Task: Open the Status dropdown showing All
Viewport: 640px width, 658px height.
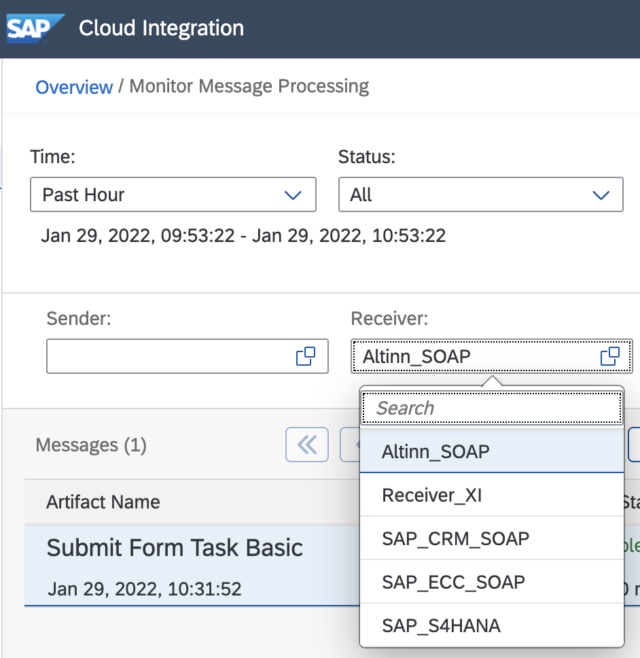Action: 481,195
